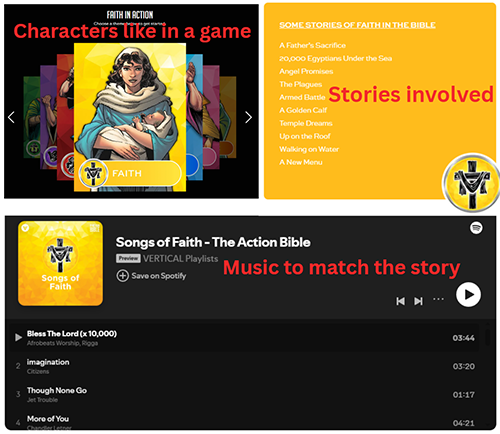This screenshot has height=434, width=500.
Task: Click the next carousel arrow
Action: (x=248, y=117)
